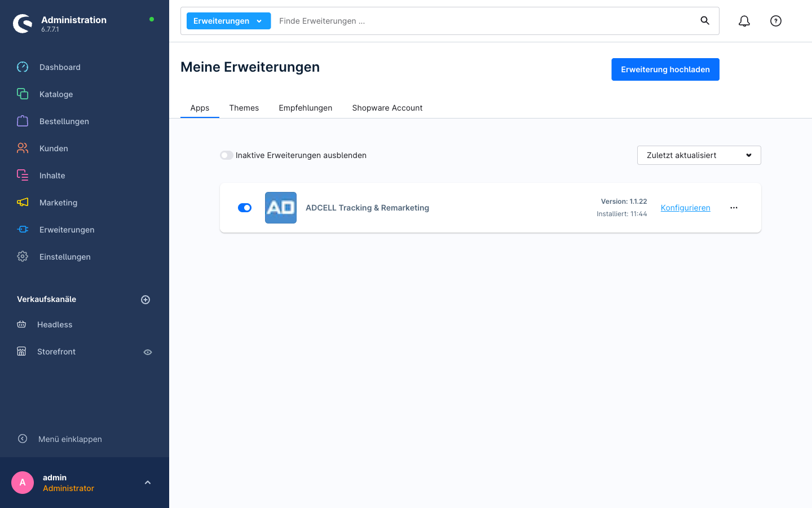812x508 pixels.
Task: Collapse menu via arrow circle icon
Action: 23,439
